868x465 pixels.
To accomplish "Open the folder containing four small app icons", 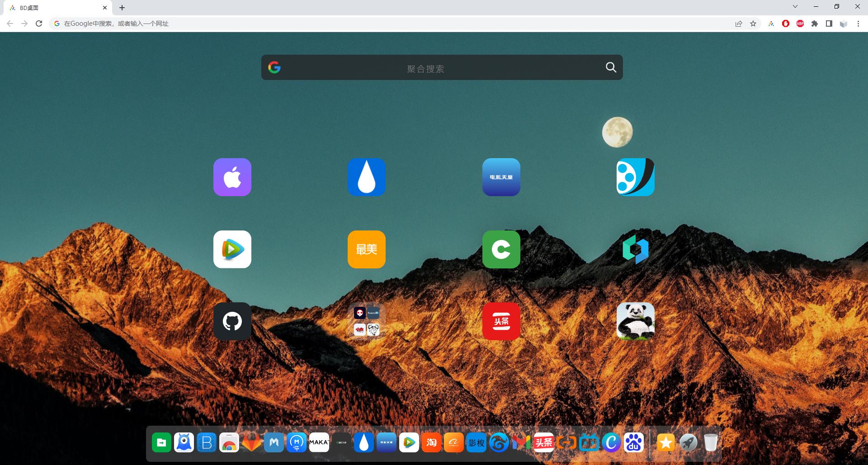I will pos(367,321).
